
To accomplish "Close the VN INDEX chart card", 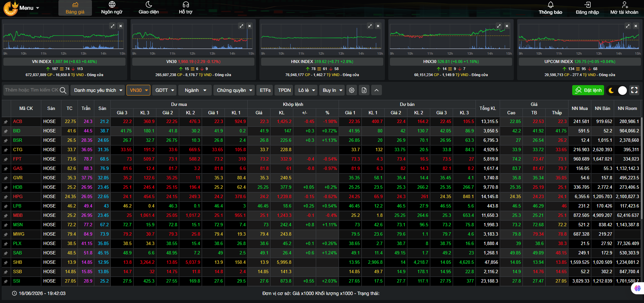I will [x=120, y=26].
